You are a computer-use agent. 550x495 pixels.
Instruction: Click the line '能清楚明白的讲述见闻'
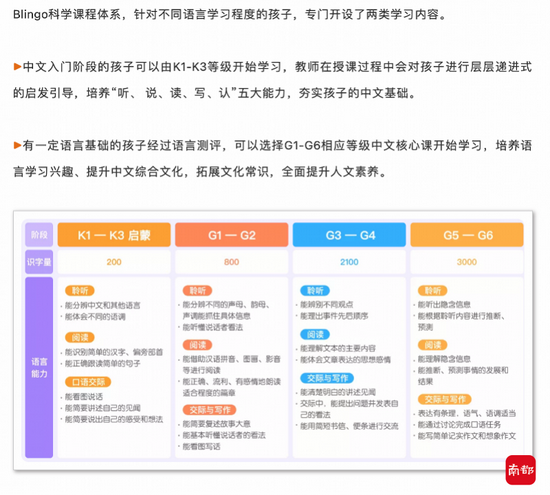coord(338,392)
